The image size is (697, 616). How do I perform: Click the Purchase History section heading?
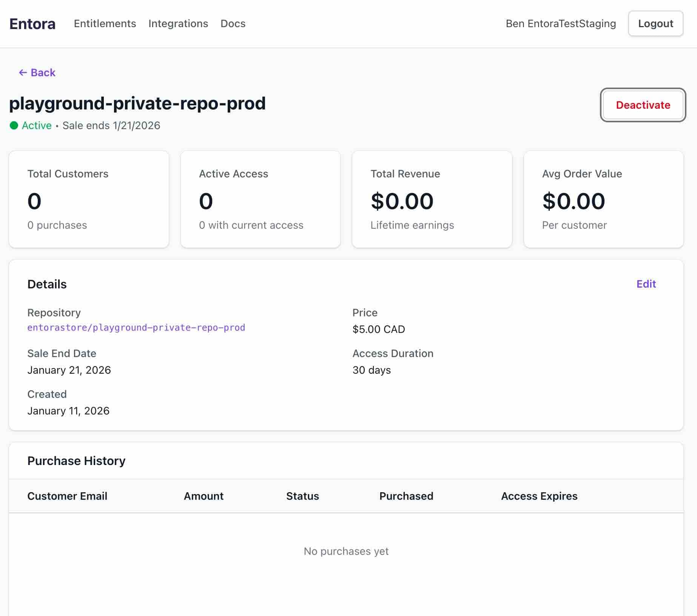pyautogui.click(x=76, y=460)
